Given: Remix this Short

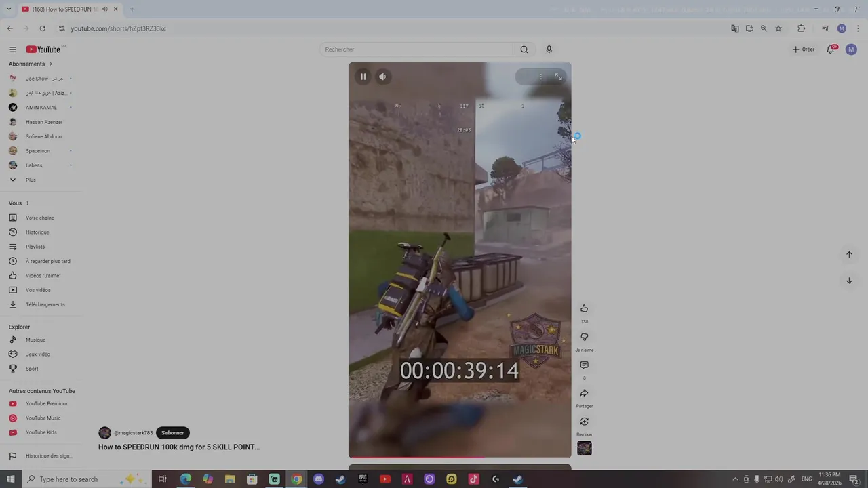Looking at the screenshot, I should tap(584, 422).
